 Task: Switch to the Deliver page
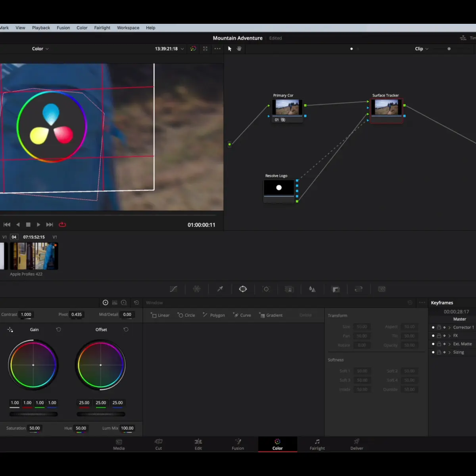click(357, 445)
